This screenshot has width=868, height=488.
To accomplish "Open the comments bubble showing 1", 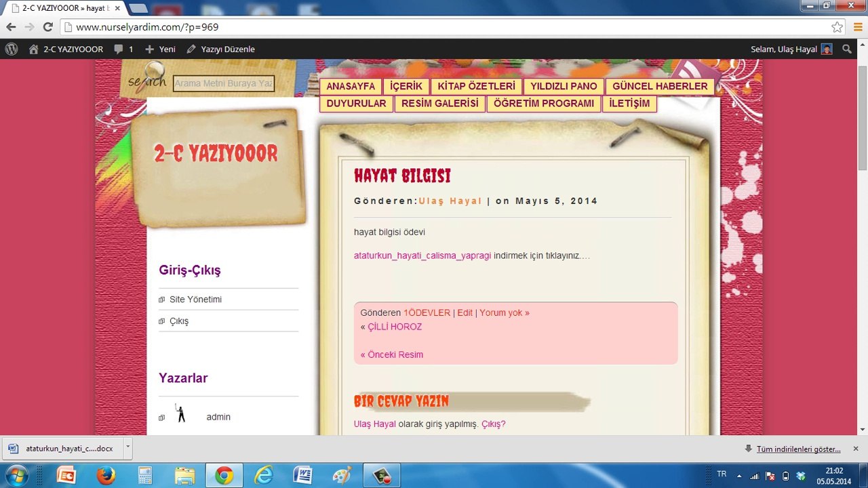I will [123, 49].
